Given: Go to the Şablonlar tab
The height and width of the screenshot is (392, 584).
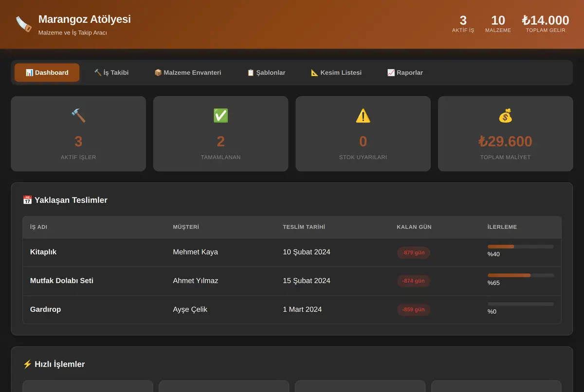Looking at the screenshot, I should pos(266,72).
